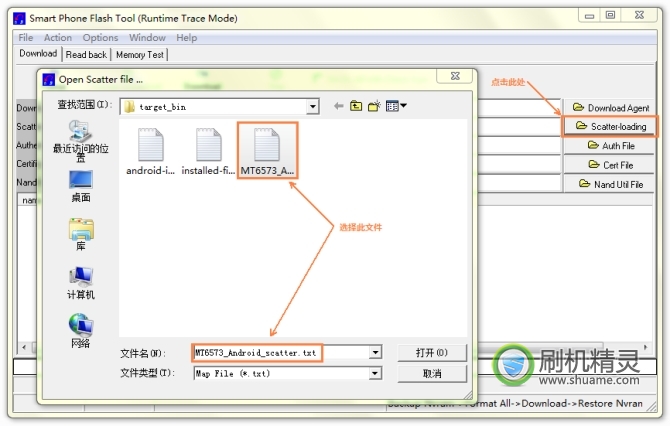
Task: Click the Open Scatter file dialog title icon
Action: [49, 79]
